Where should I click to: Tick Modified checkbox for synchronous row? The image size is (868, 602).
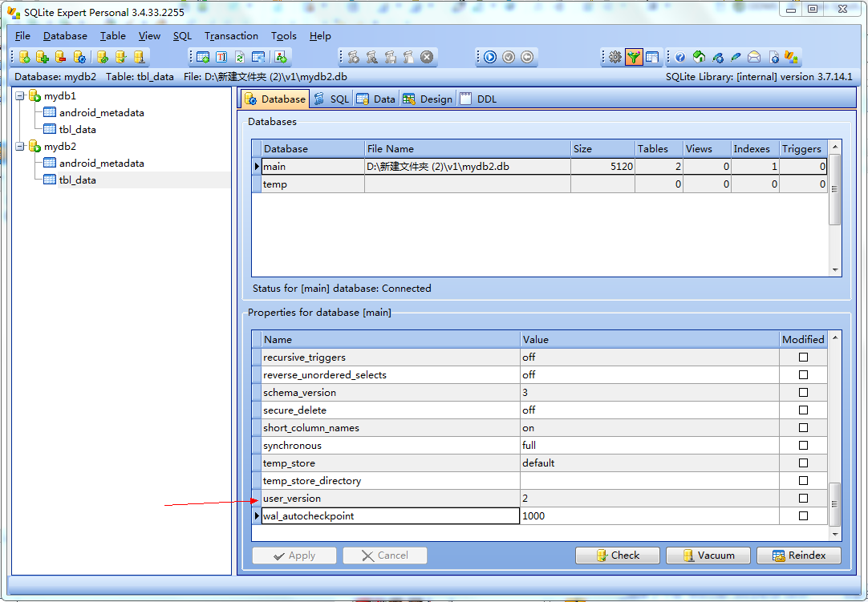point(803,445)
